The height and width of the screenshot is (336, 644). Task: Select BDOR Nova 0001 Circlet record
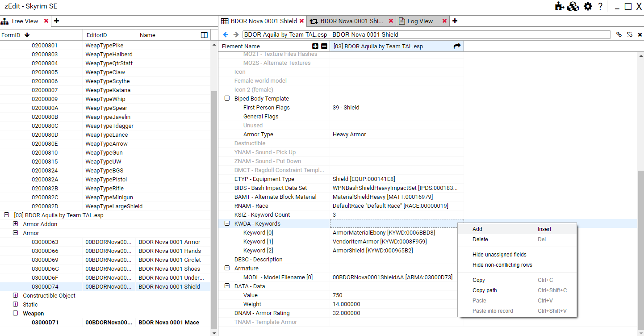pos(105,260)
